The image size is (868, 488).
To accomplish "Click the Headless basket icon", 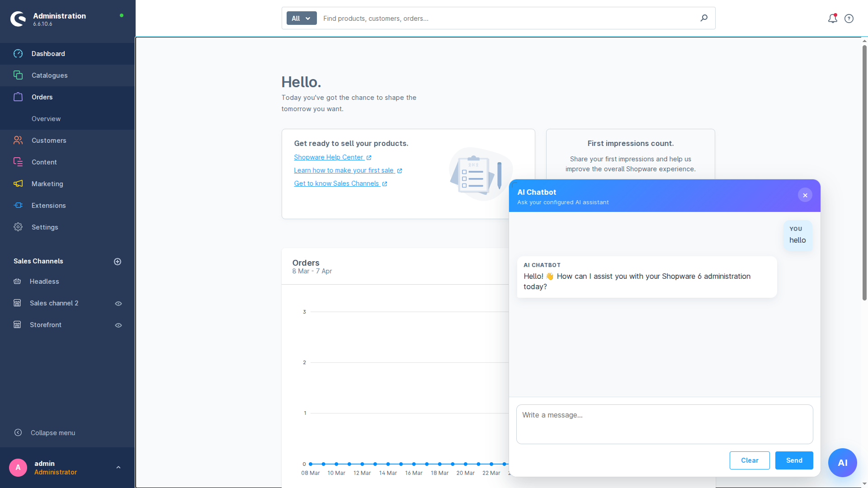I will [x=17, y=282].
